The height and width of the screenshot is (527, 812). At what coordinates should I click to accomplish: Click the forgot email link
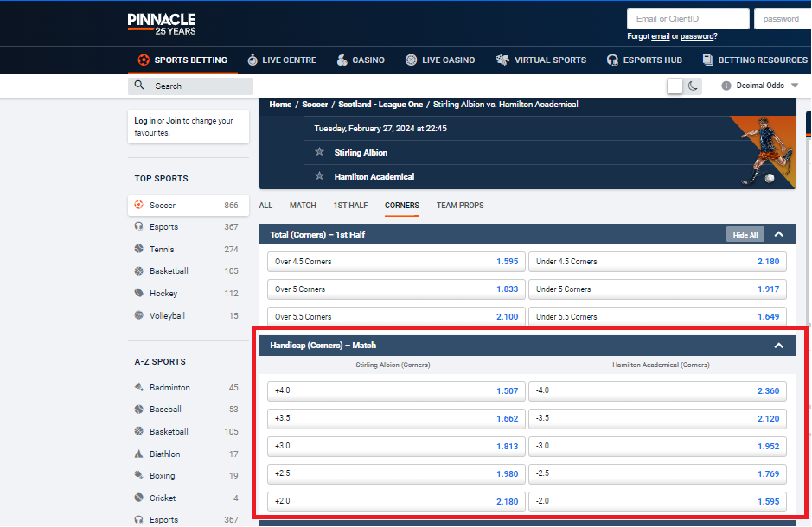[661, 36]
